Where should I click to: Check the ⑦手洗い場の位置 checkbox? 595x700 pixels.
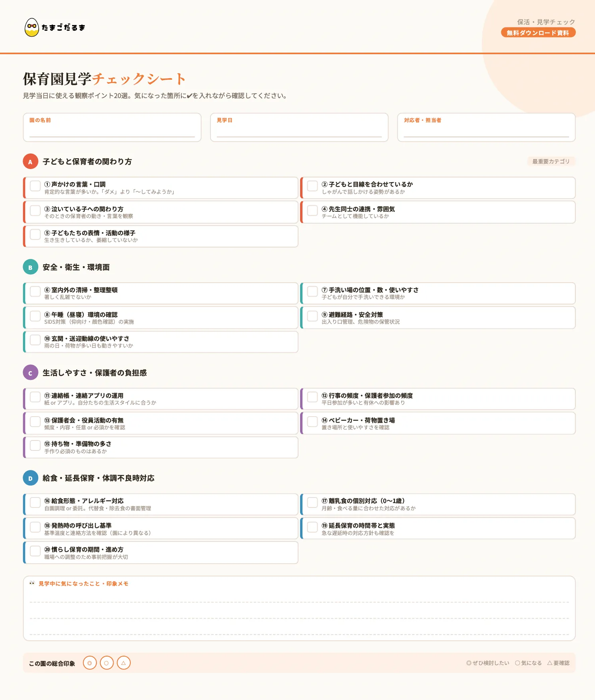[x=312, y=291]
